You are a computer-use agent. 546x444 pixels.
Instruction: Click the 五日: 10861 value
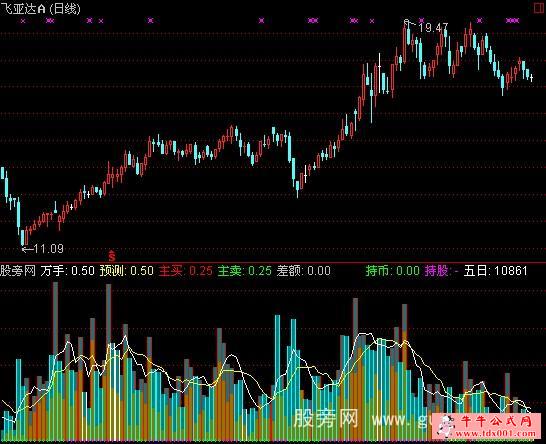pos(496,271)
